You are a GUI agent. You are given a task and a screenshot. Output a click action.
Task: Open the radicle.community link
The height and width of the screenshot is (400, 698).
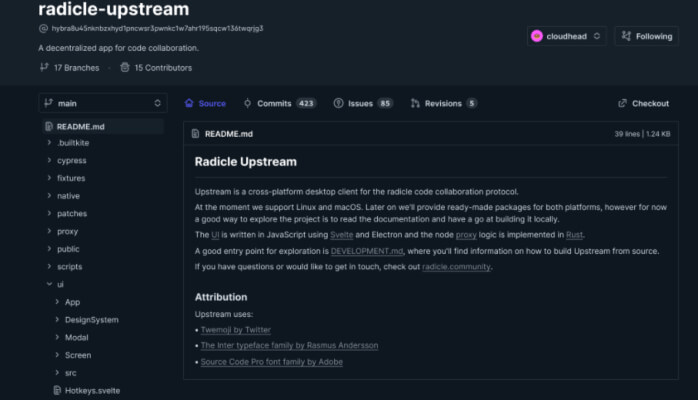456,267
